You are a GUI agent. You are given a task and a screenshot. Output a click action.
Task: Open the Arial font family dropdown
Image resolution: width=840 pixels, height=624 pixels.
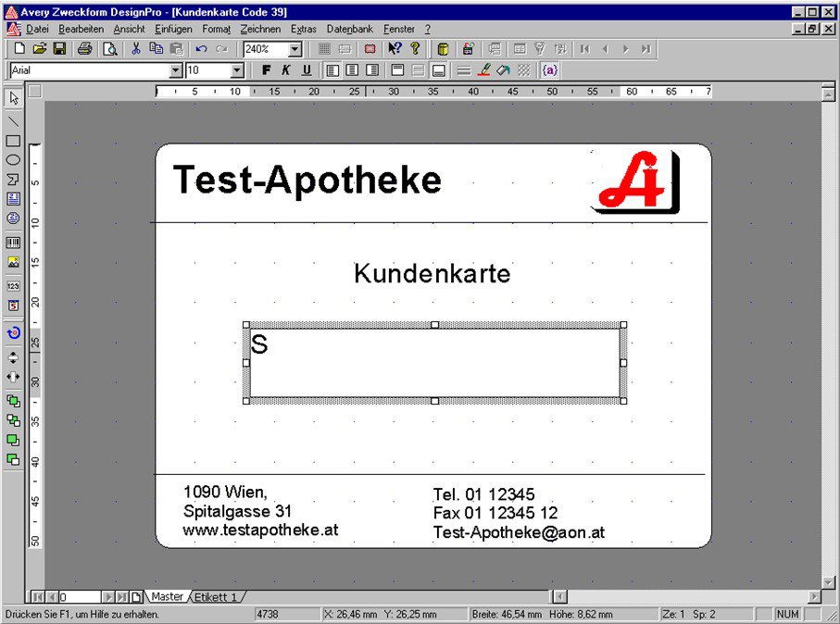[x=176, y=69]
